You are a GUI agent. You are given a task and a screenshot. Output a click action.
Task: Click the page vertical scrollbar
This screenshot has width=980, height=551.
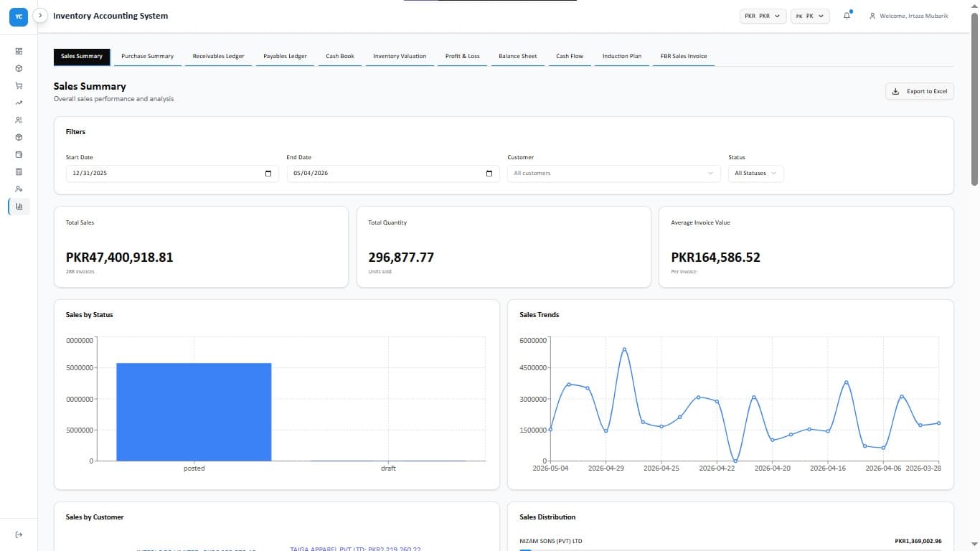pyautogui.click(x=974, y=100)
